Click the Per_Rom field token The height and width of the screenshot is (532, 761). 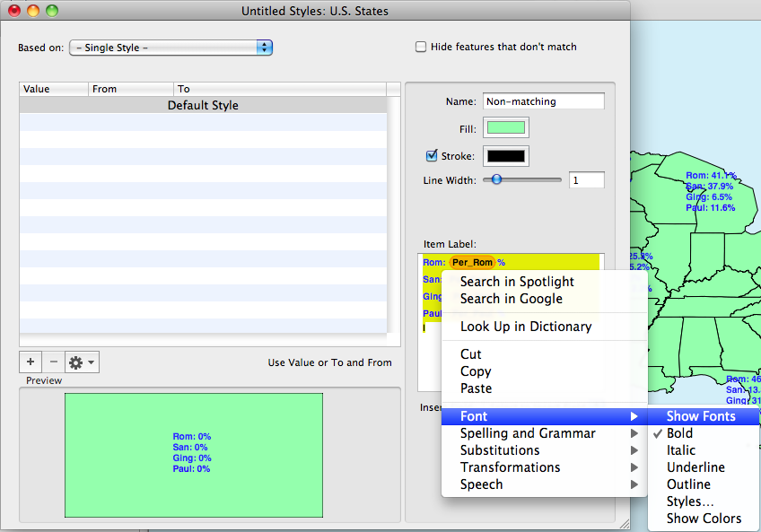[x=472, y=262]
